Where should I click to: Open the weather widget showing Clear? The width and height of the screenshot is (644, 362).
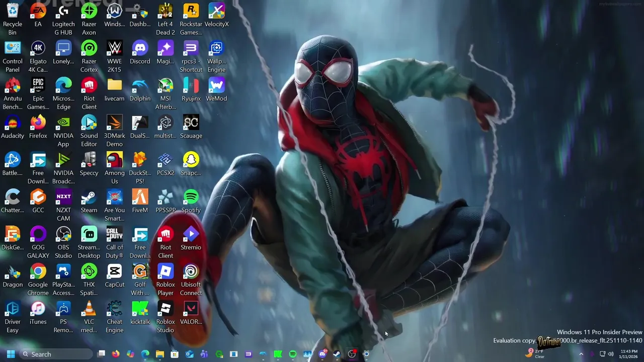pyautogui.click(x=535, y=354)
